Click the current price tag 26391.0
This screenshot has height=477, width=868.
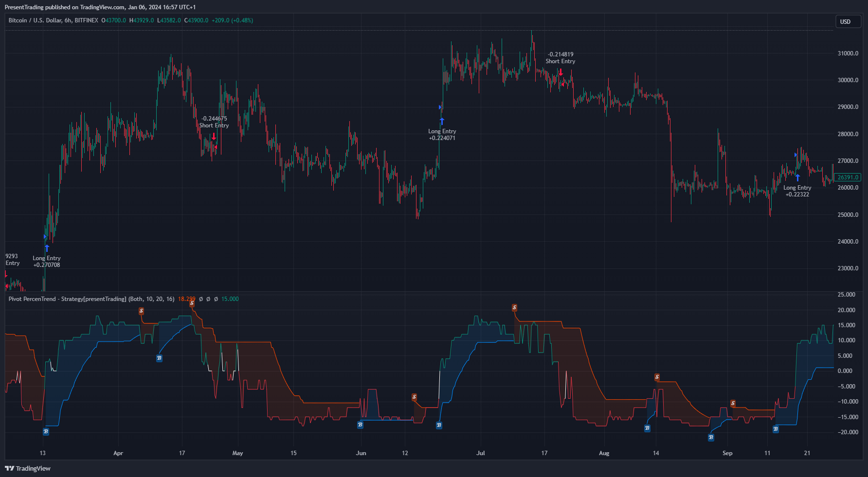coord(848,177)
